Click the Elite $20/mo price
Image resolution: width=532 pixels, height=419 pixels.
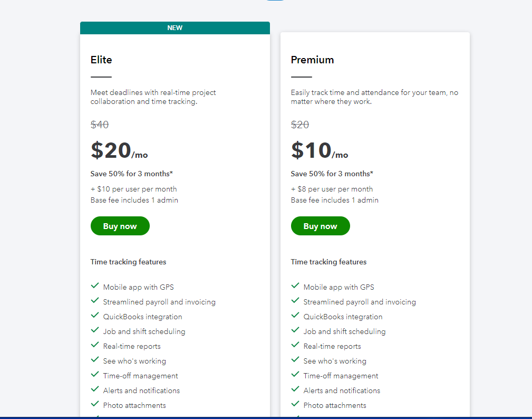[x=119, y=150]
